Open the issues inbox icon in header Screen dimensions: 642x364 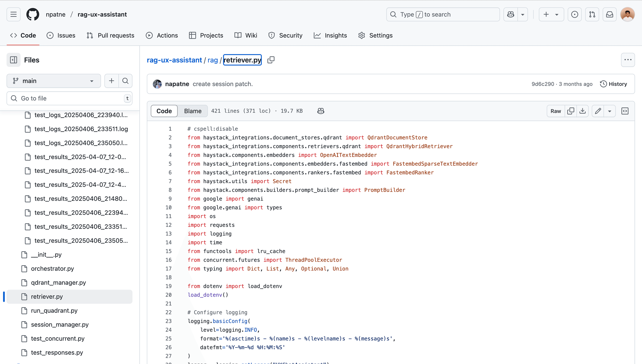[x=574, y=14]
